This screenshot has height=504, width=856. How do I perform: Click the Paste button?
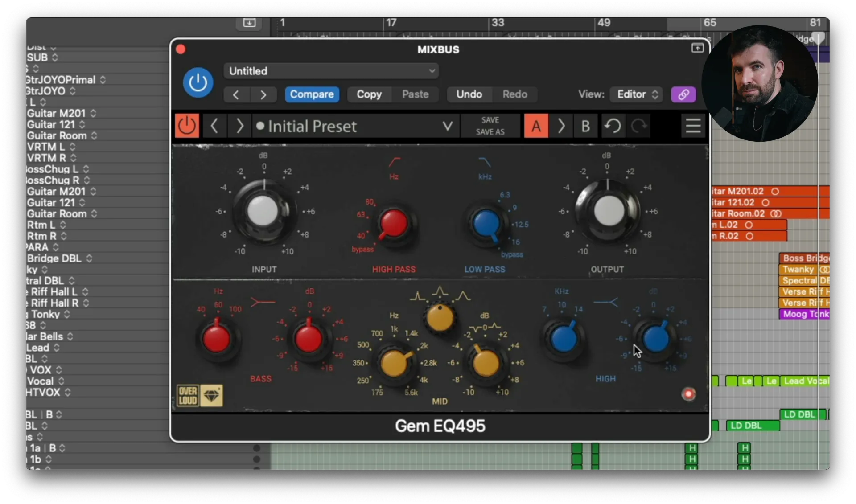click(x=415, y=94)
